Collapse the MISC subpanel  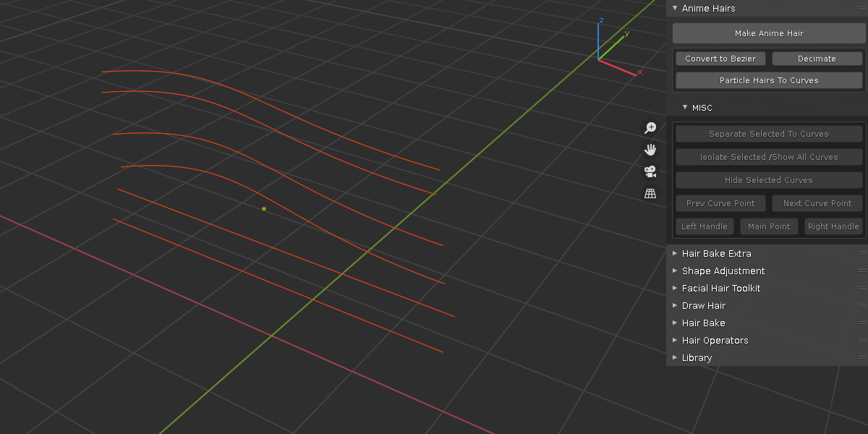685,107
